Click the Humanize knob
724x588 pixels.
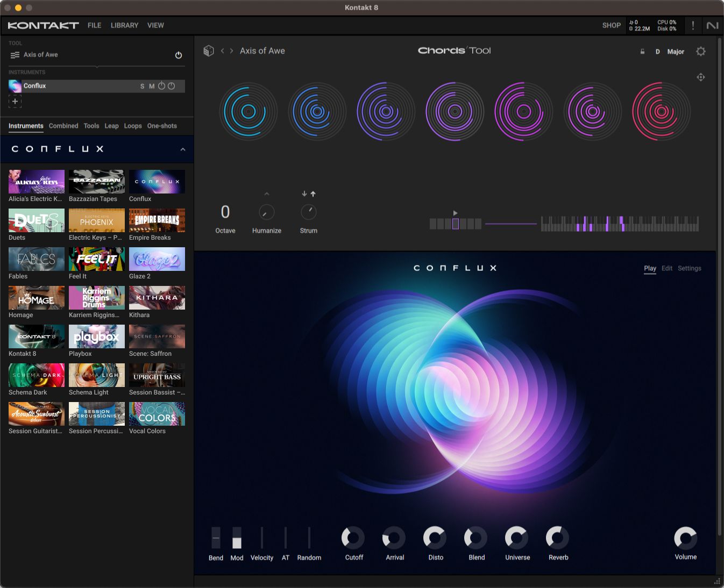266,212
